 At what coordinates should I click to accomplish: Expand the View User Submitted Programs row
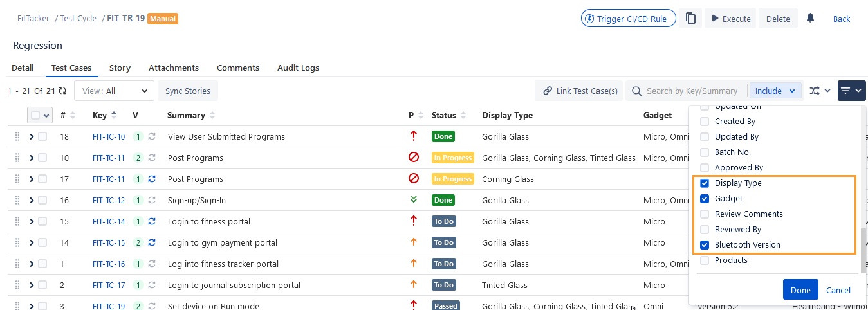click(32, 136)
